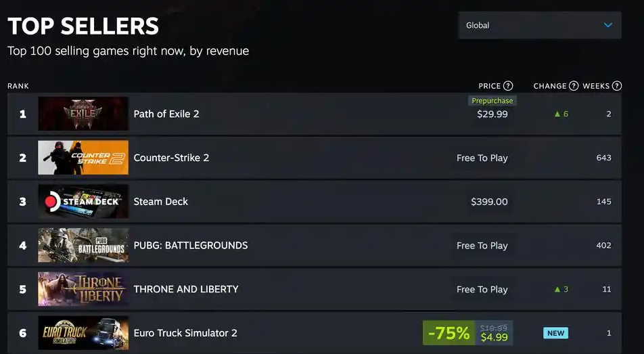
Task: Click the PUBG: BATTLEGROUNDS thumbnail
Action: [x=83, y=245]
